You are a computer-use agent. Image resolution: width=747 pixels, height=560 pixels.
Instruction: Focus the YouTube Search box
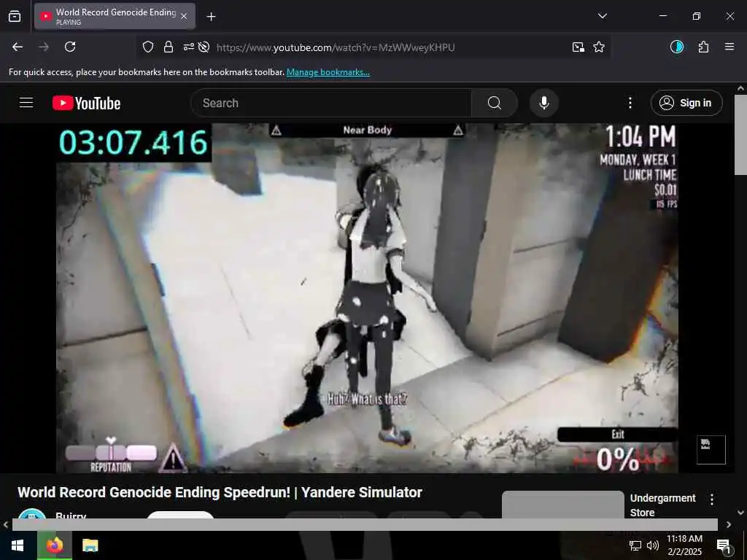331,103
